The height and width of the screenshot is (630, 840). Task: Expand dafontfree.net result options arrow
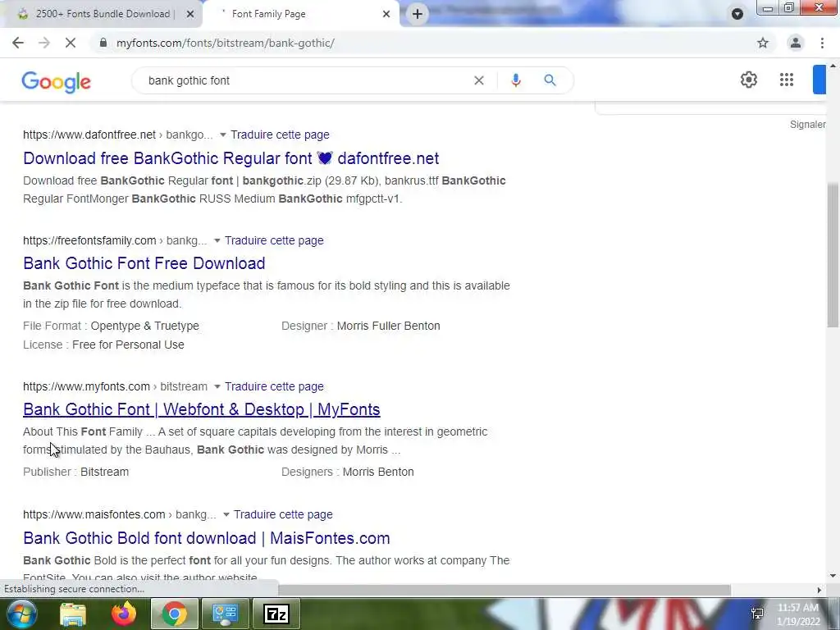(223, 135)
